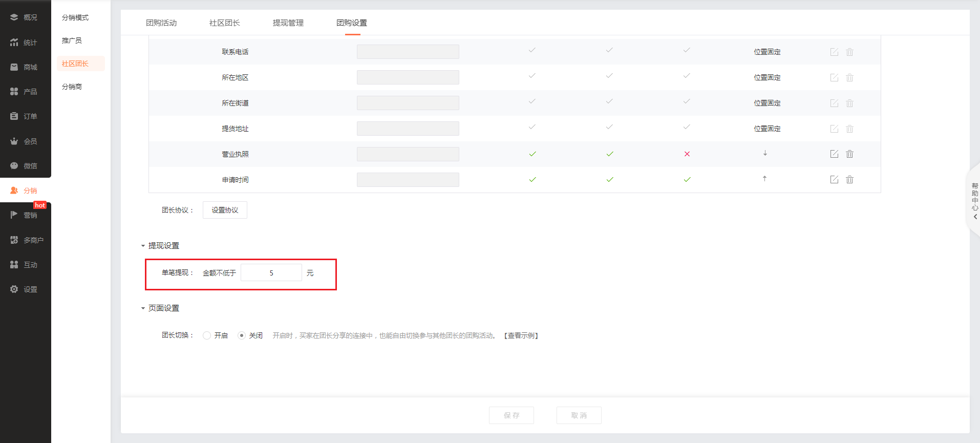Open the 【查看示例】 link

(x=521, y=335)
